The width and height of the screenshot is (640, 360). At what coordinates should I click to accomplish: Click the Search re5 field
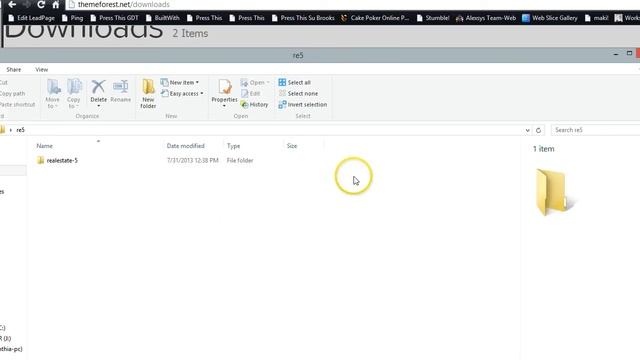pyautogui.click(x=595, y=130)
